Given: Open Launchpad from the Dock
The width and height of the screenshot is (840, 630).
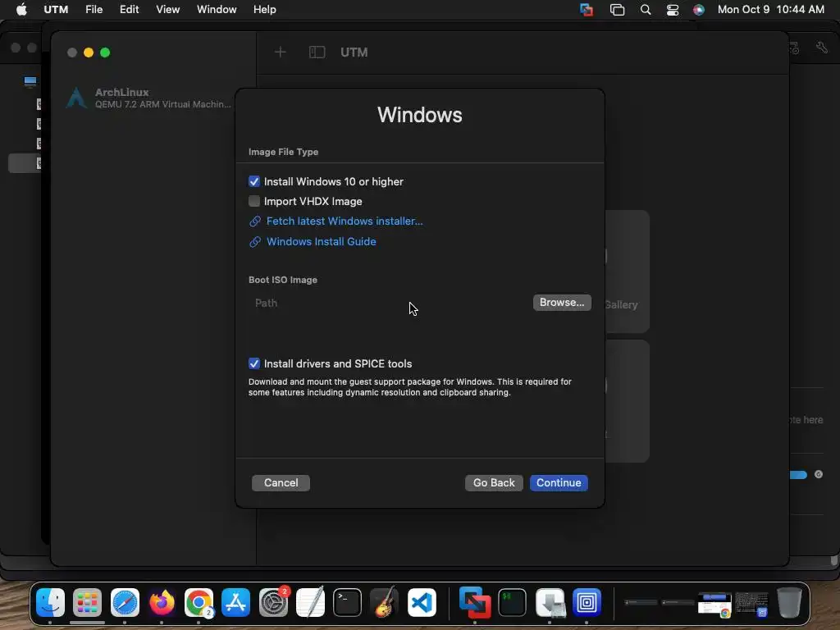Looking at the screenshot, I should click(87, 602).
